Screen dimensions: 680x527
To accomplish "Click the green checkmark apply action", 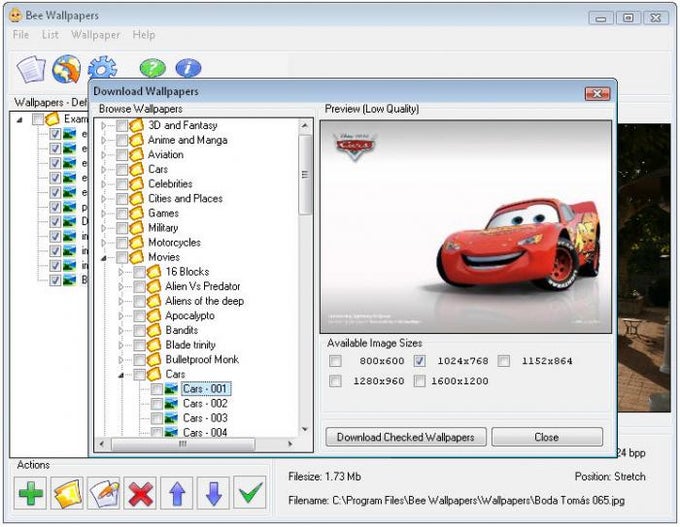I will (250, 493).
